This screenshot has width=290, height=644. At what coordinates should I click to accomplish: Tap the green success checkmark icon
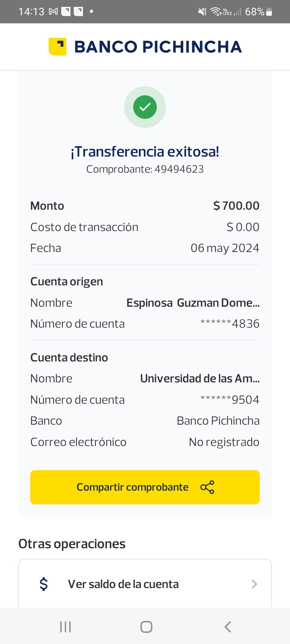coord(145,107)
